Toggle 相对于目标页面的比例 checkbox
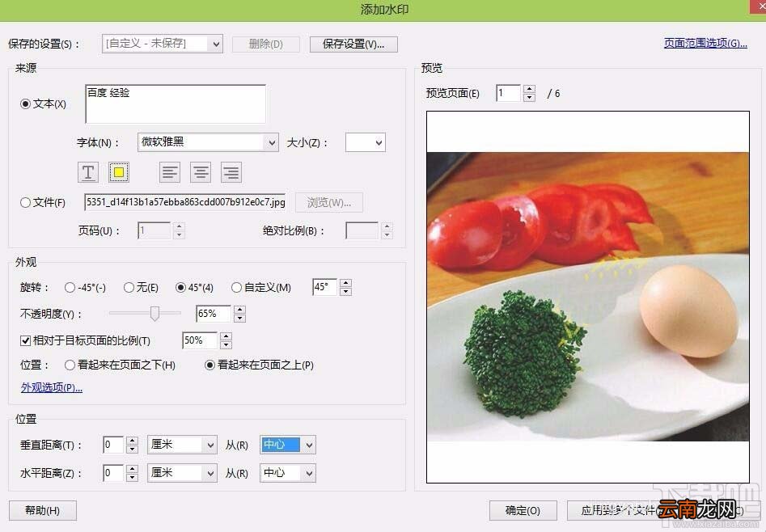The width and height of the screenshot is (766, 532). point(25,340)
